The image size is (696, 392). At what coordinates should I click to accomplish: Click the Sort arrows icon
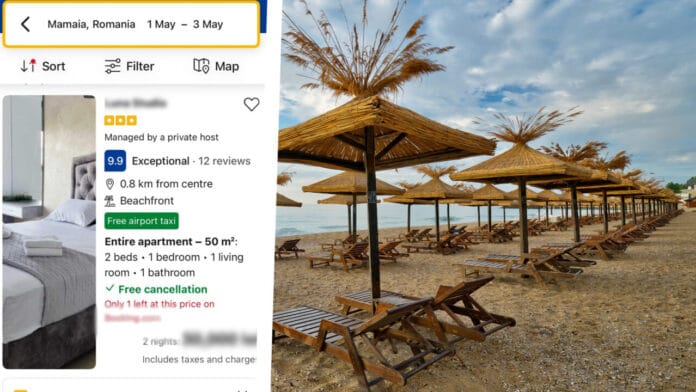point(28,66)
